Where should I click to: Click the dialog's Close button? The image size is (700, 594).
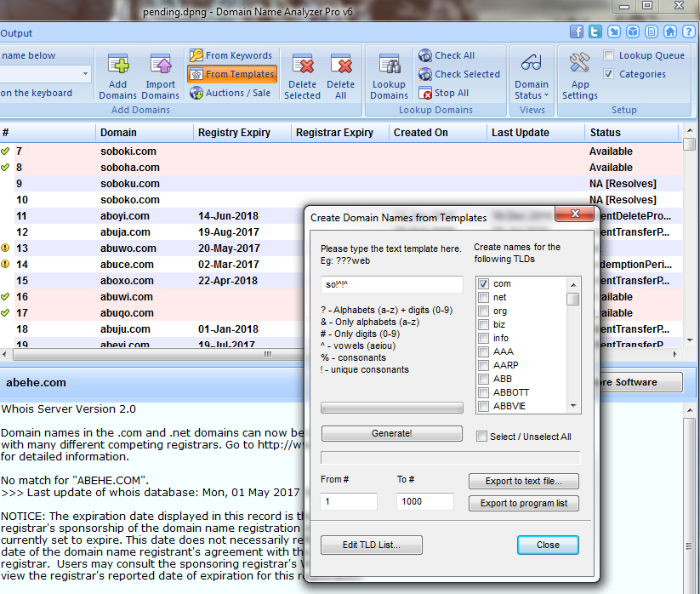coord(548,545)
